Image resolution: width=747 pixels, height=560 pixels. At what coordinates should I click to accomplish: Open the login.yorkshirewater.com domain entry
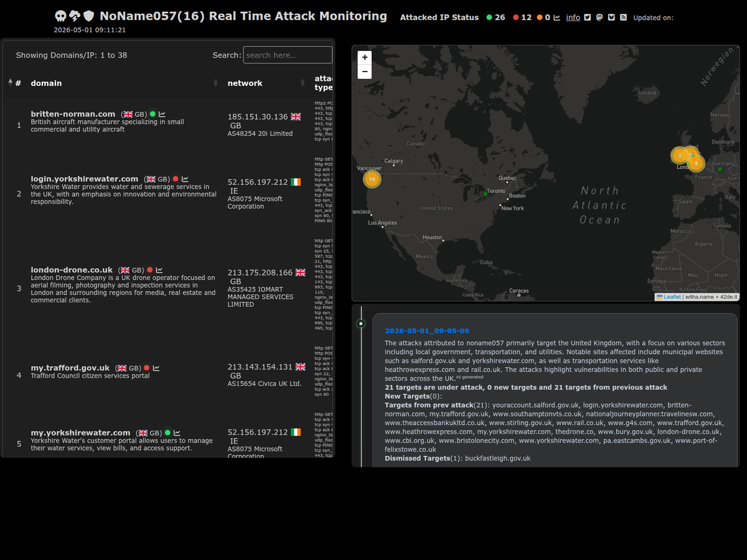coord(85,179)
